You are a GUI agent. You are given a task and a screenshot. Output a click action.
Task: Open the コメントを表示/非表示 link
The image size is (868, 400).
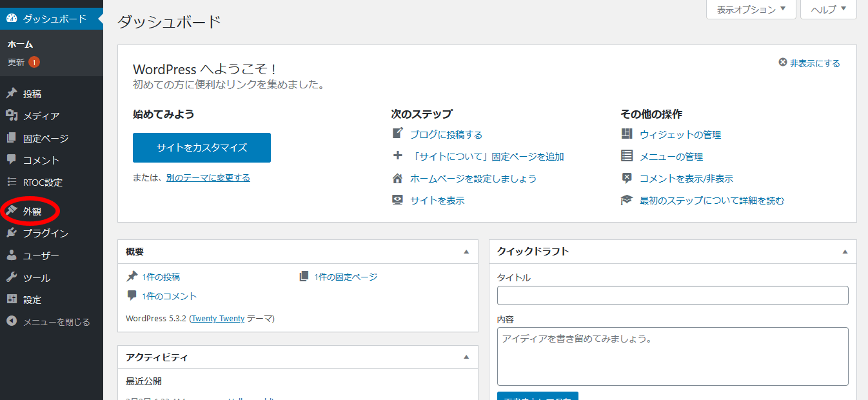[x=686, y=178]
